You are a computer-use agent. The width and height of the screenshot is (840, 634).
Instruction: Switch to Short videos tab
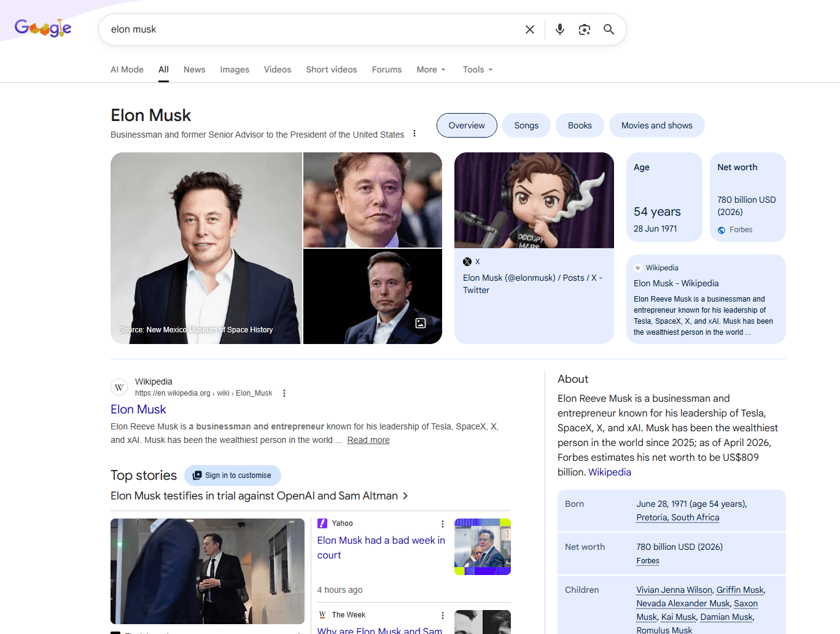pyautogui.click(x=332, y=69)
